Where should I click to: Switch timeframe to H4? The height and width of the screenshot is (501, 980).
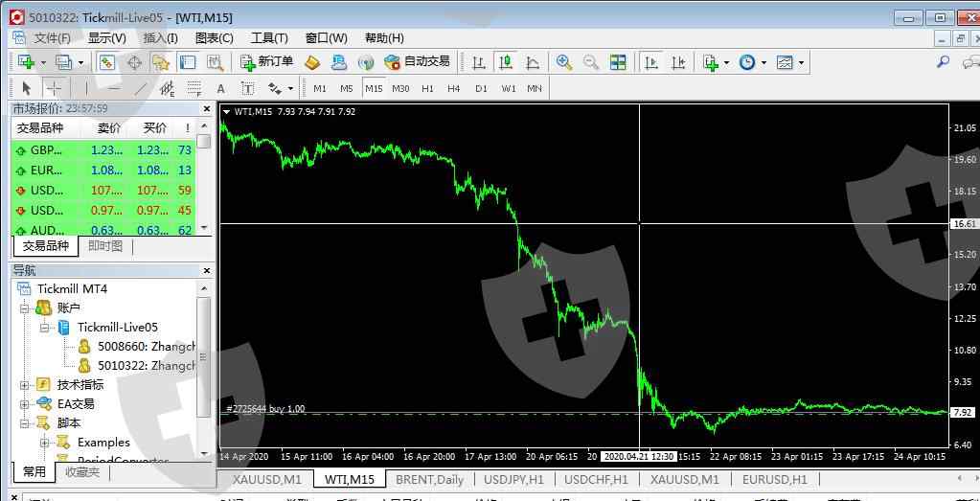pos(454,88)
